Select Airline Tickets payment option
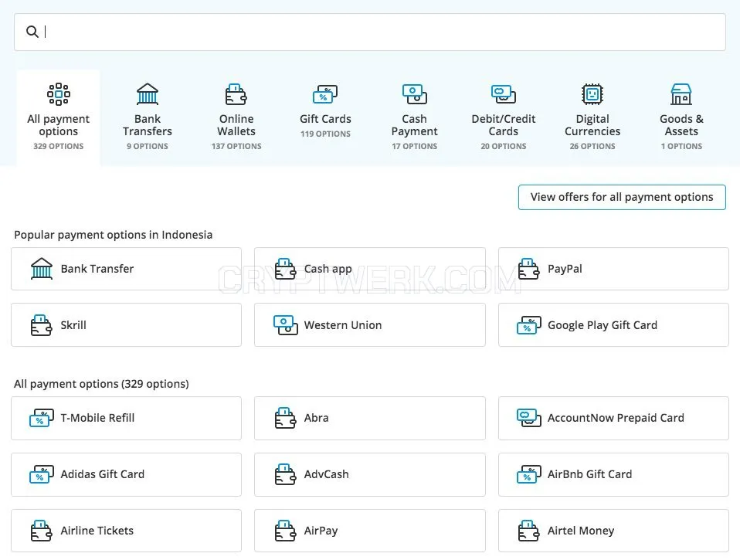Screen dimensions: 740x560 [x=126, y=531]
